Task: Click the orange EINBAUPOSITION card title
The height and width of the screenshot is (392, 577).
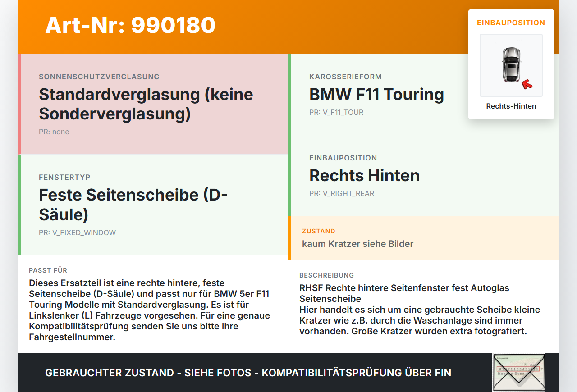Action: point(511,23)
